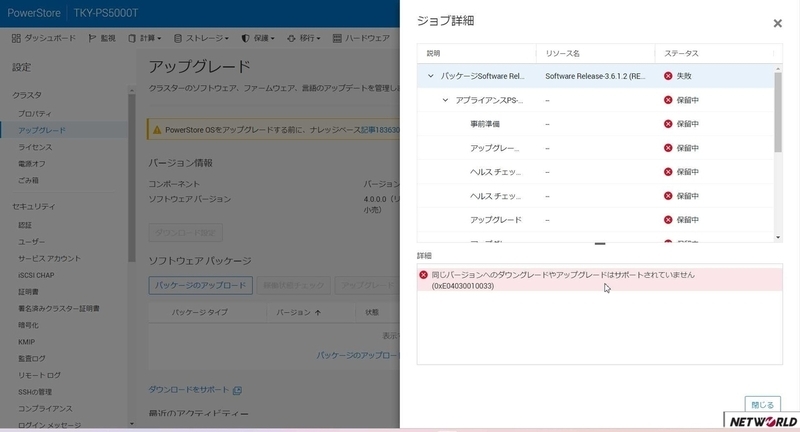The image size is (800, 432).
Task: Open ごみ箱 in the settings sidebar
Action: pyautogui.click(x=28, y=180)
